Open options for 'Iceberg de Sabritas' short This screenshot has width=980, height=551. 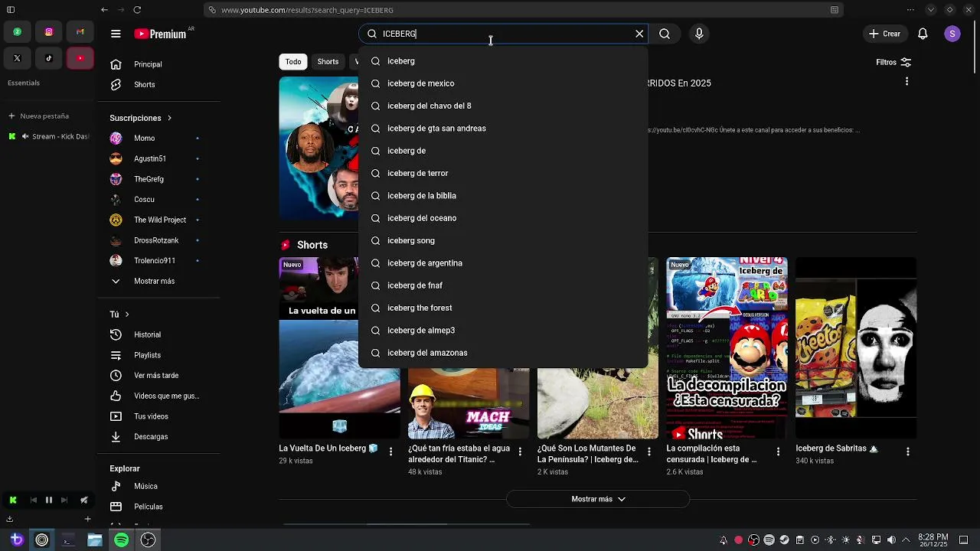[x=908, y=452]
